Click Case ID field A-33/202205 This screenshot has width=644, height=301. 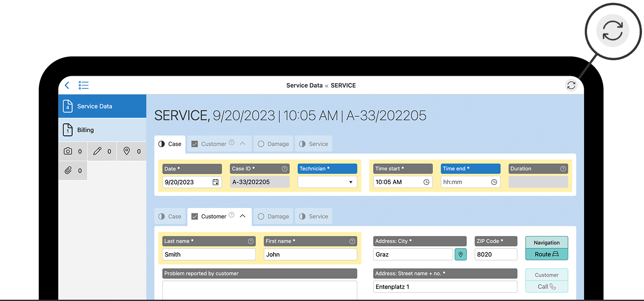click(260, 182)
